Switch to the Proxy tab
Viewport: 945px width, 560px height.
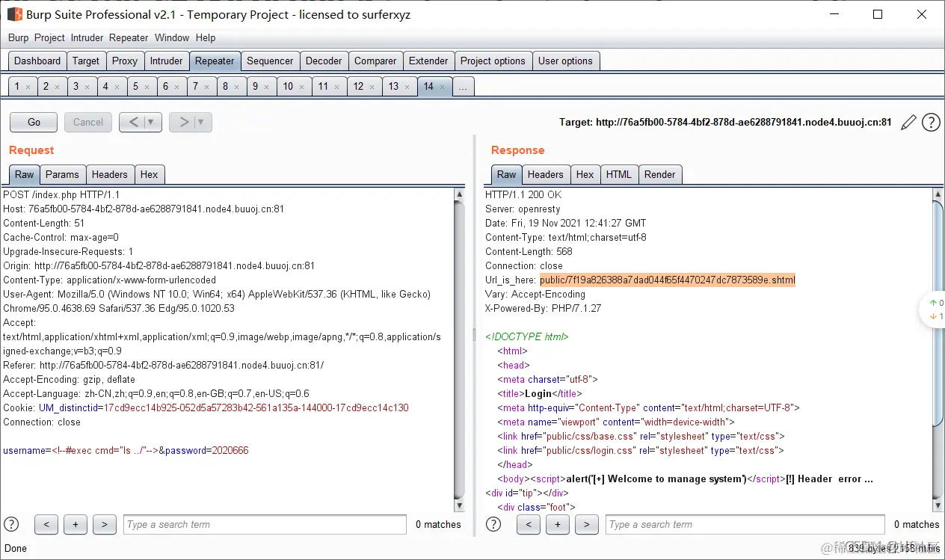[125, 61]
